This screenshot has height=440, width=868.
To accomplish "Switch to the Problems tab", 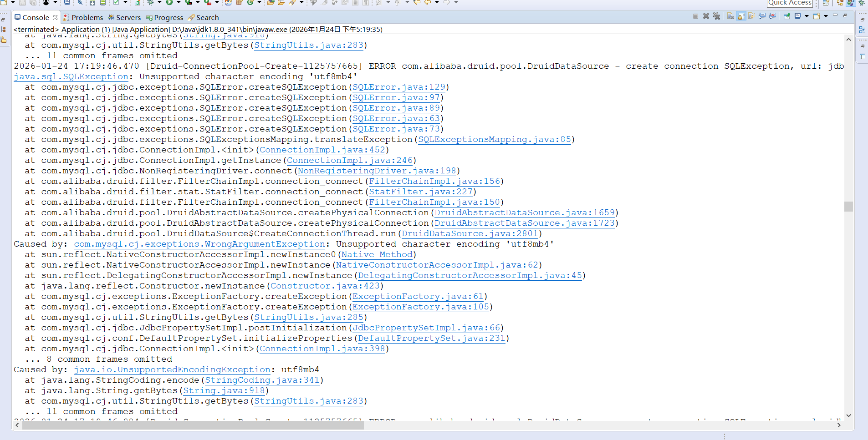I will (x=88, y=17).
